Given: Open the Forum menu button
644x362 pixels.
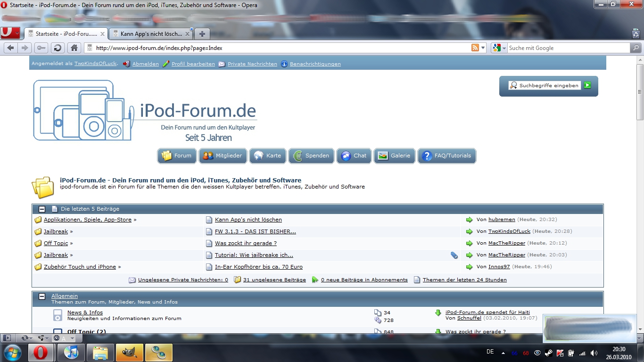Looking at the screenshot, I should pyautogui.click(x=177, y=156).
